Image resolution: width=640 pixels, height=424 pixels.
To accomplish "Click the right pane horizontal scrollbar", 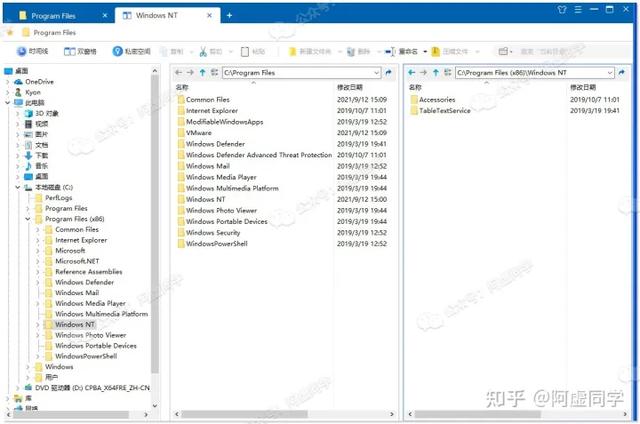I will coord(478,414).
